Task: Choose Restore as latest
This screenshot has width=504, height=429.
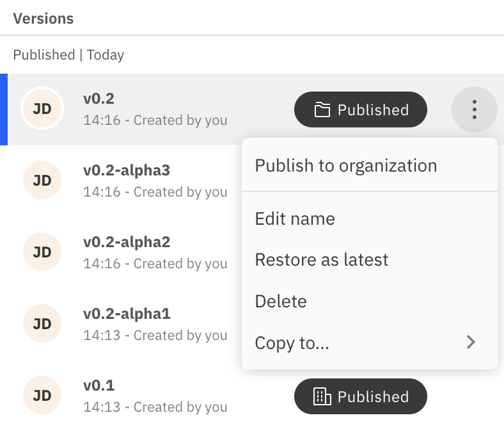Action: pos(322,260)
